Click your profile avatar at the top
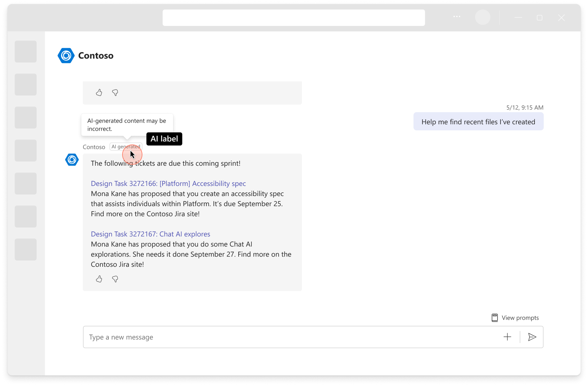Screen dimensions: 588x386 483,17
